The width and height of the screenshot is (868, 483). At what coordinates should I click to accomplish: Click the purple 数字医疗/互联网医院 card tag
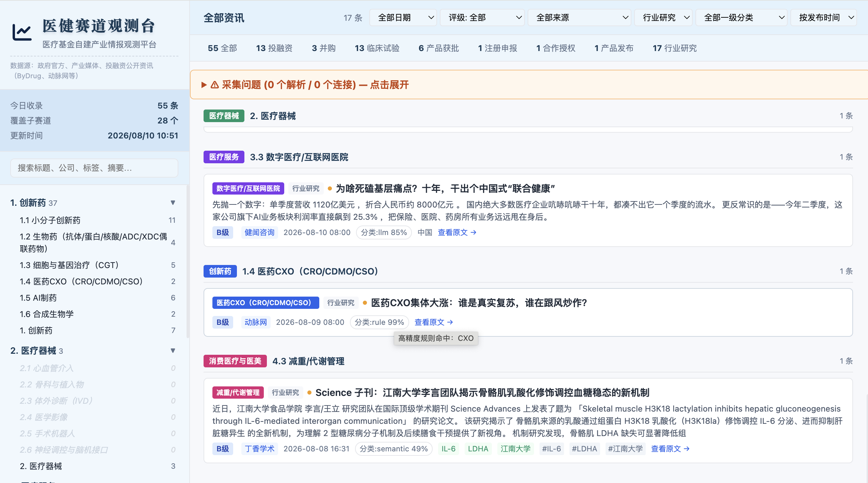click(248, 189)
